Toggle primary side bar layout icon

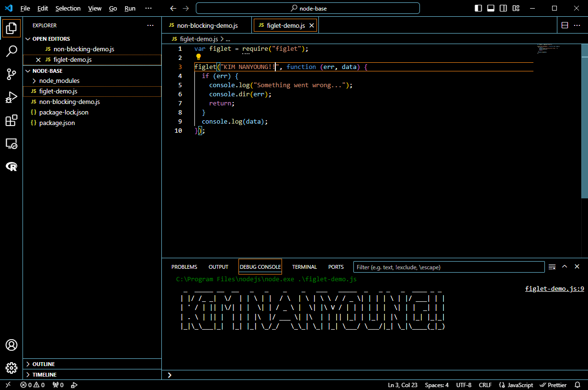(478, 8)
